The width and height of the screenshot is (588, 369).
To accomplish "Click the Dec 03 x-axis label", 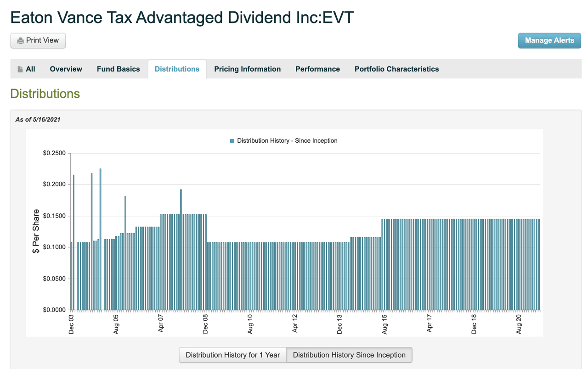I will [x=71, y=324].
